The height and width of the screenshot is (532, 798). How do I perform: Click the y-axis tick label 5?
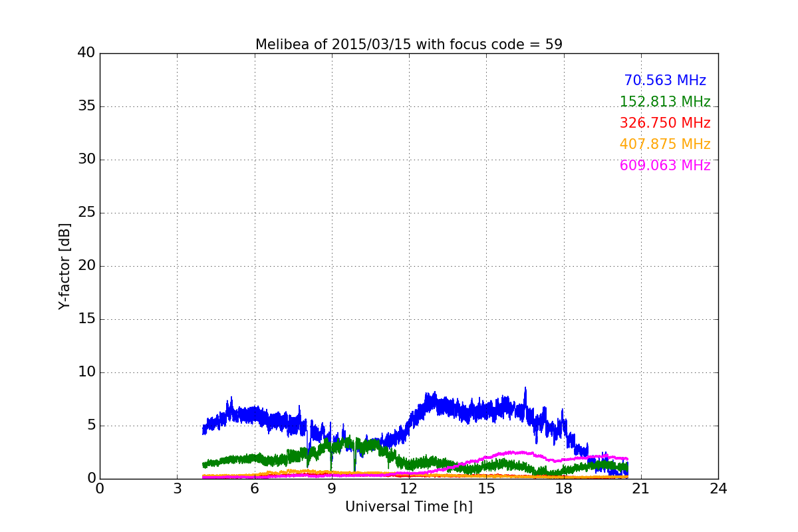(90, 426)
